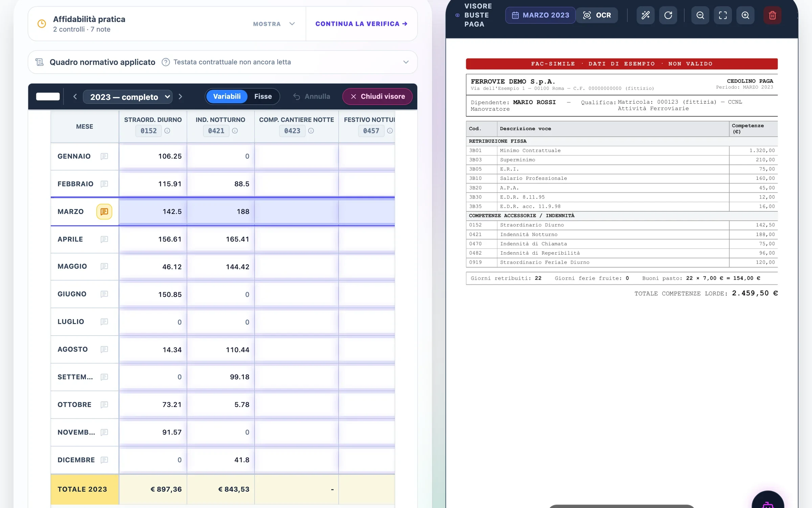This screenshot has width=812, height=508.
Task: Switch to Fisse view
Action: 263,97
